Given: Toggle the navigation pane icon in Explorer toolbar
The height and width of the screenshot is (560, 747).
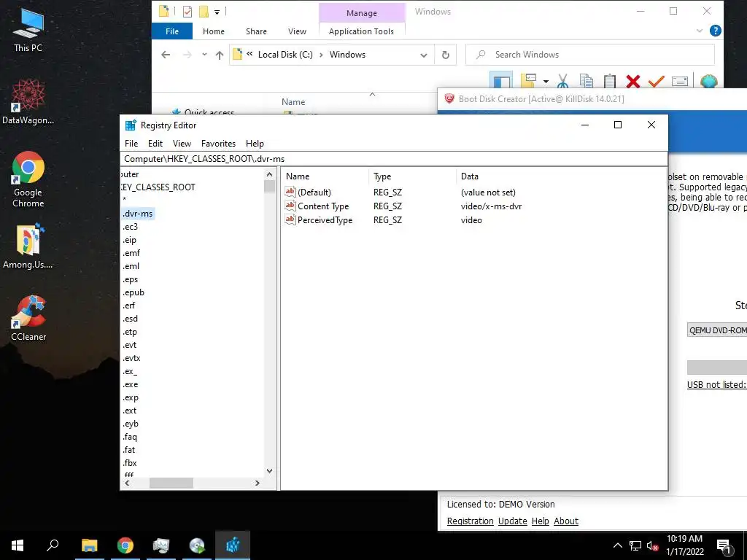Looking at the screenshot, I should [501, 80].
